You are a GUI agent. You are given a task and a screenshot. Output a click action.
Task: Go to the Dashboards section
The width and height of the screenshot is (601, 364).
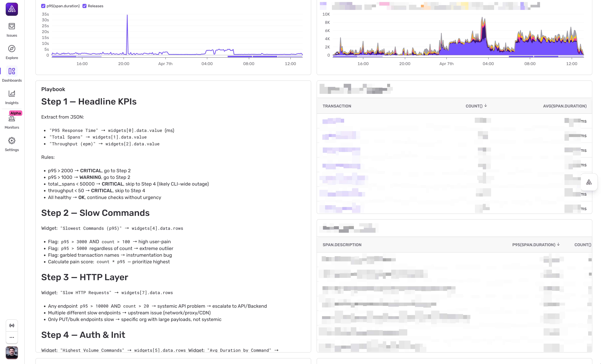coord(12,71)
